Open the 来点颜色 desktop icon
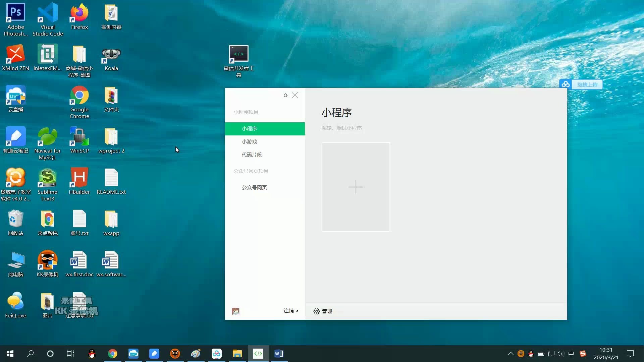 [47, 223]
